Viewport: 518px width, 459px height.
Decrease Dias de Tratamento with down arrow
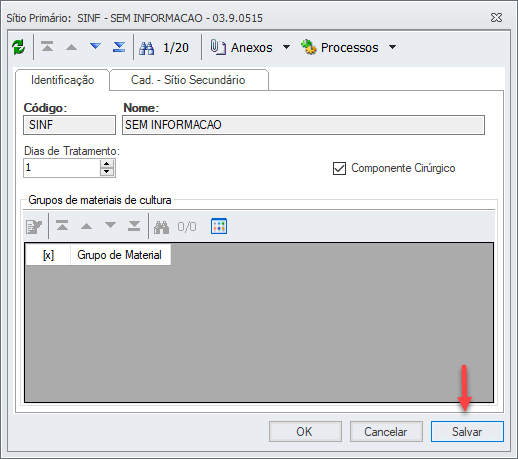(107, 172)
